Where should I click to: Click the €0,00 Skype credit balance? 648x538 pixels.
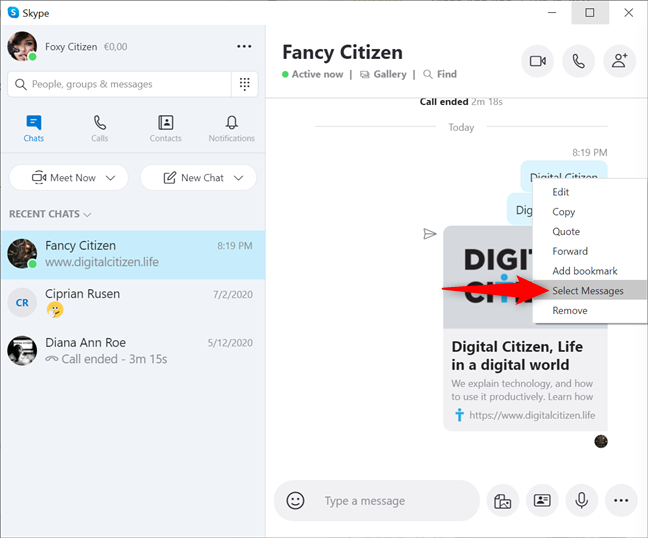116,47
